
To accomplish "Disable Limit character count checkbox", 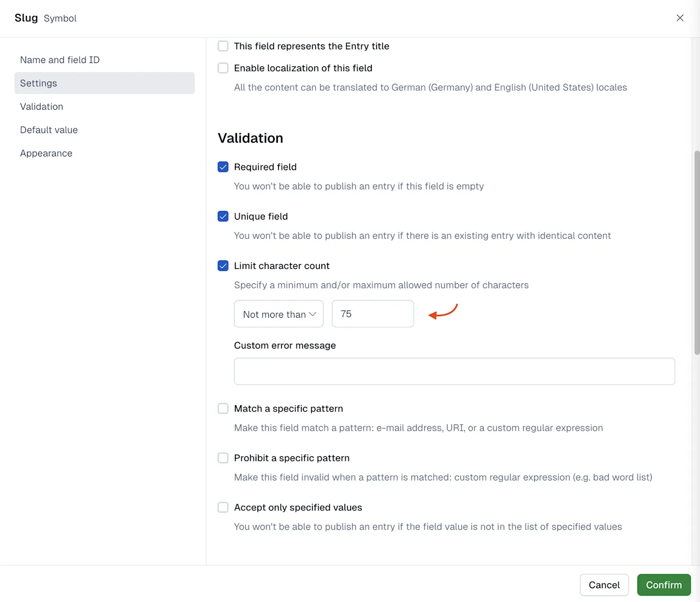I will (x=223, y=266).
